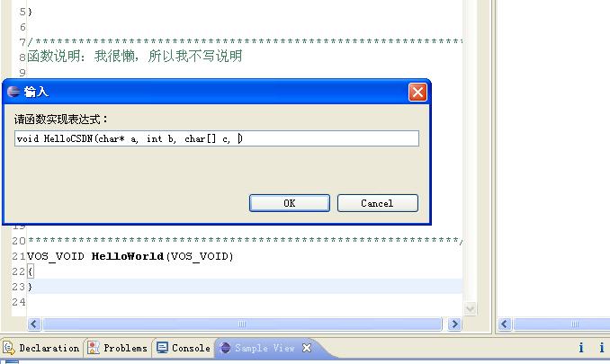Click the editor's horizontal scrollbar left arrow
This screenshot has height=364, width=610.
34,324
